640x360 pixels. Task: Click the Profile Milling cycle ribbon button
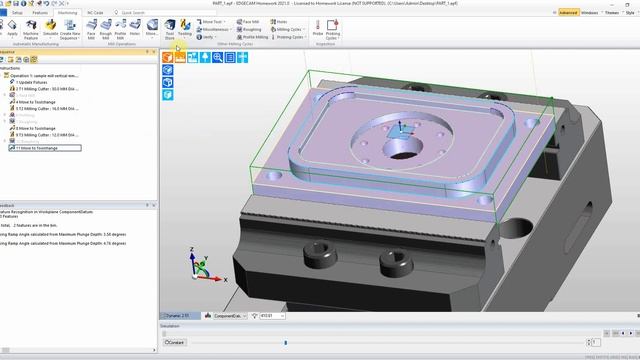[x=252, y=37]
